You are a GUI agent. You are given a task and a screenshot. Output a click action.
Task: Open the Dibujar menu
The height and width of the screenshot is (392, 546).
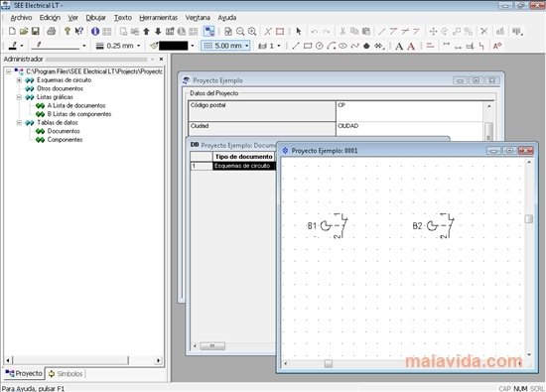click(95, 18)
